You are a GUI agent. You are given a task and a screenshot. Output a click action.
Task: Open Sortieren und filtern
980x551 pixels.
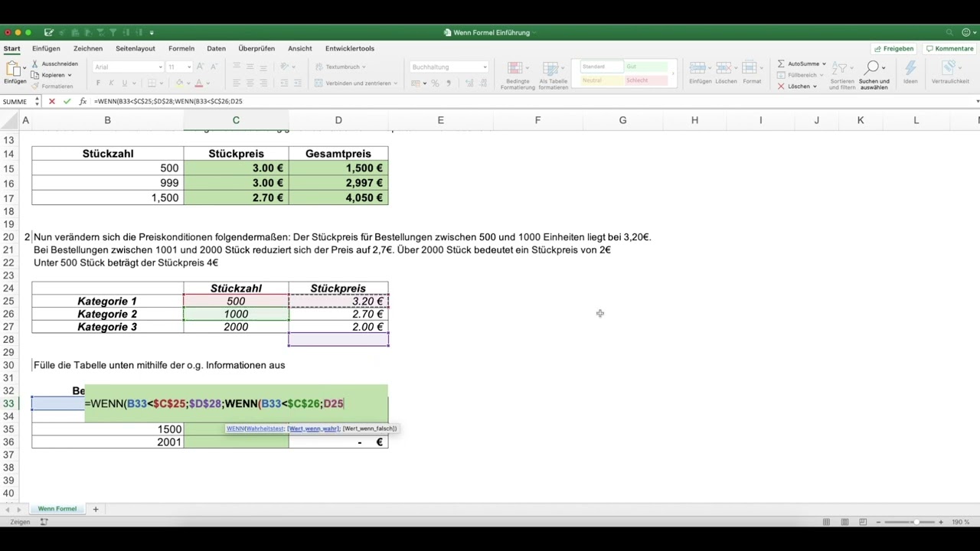(842, 75)
